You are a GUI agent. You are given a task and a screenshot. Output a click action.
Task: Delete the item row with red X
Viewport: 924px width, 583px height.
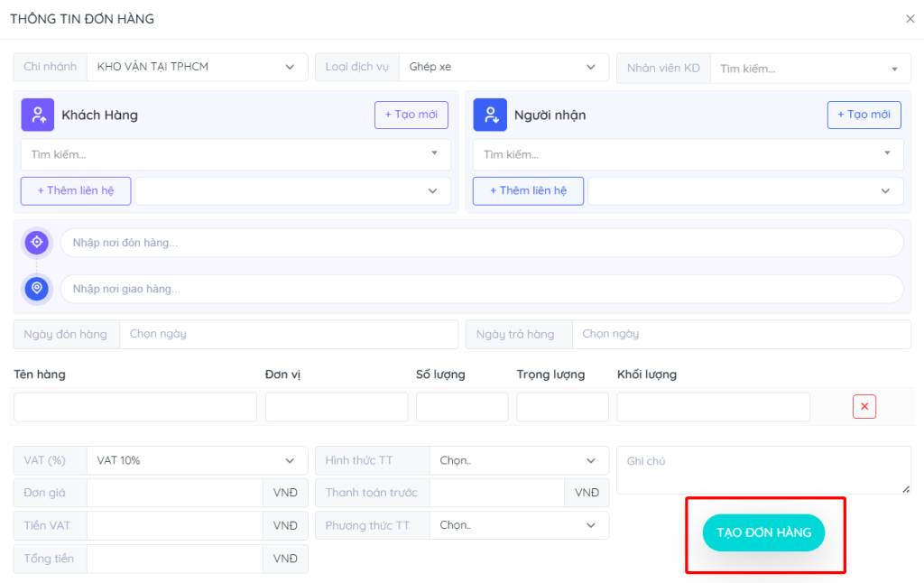pos(864,407)
